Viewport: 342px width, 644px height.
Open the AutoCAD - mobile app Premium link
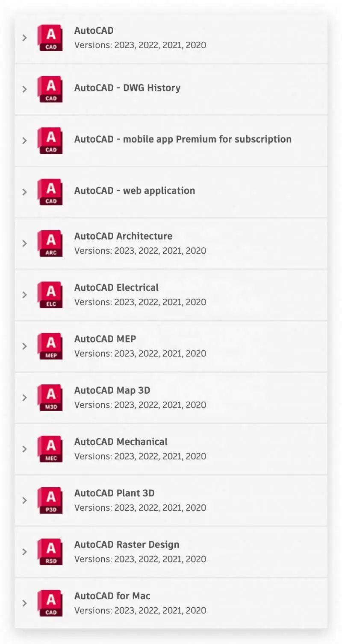coord(183,139)
